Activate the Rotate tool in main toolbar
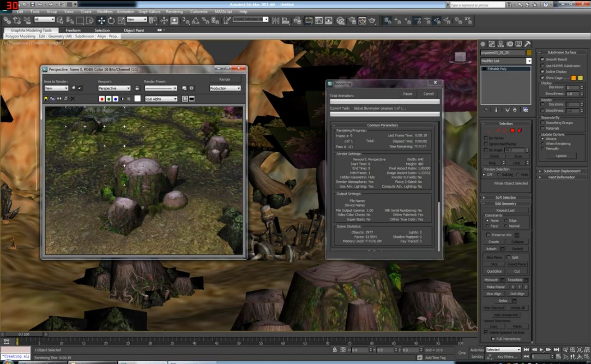This screenshot has height=364, width=591. coord(111,21)
